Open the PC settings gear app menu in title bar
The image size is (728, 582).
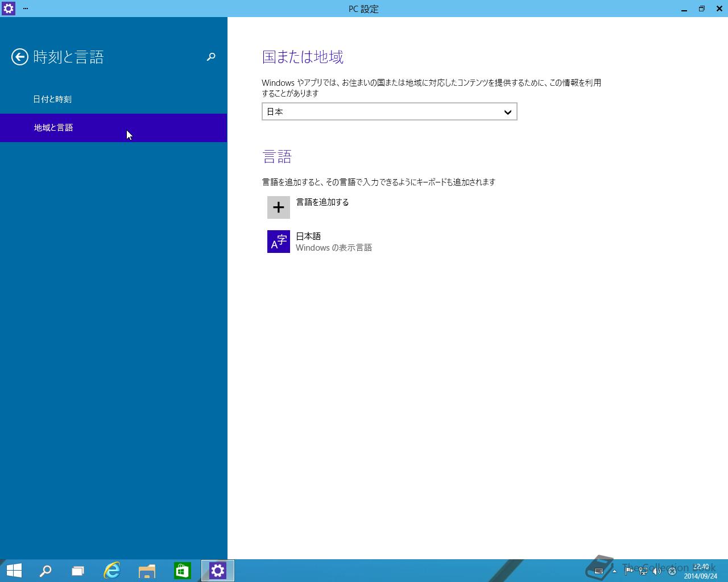coord(9,9)
